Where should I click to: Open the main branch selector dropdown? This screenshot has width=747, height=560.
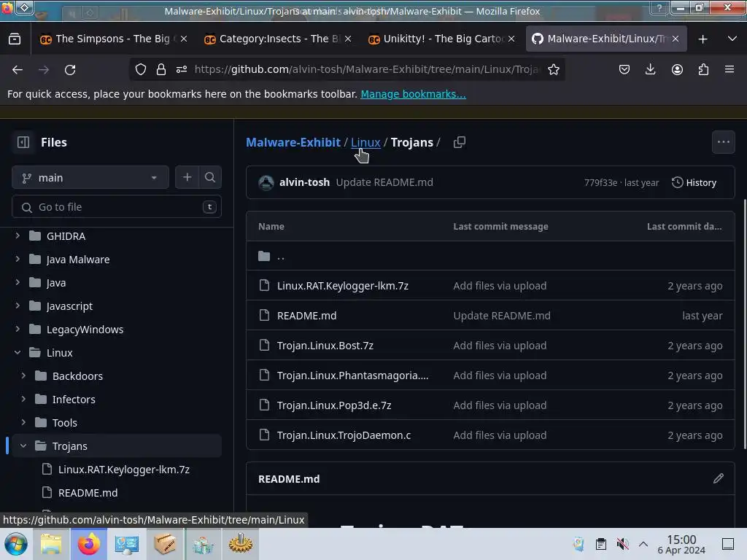[90, 178]
